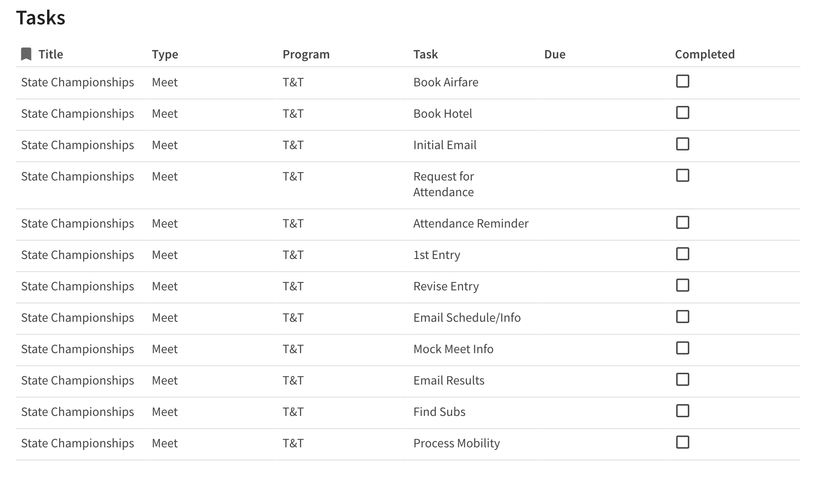Check off the Attendance Reminder task
824x504 pixels.
[682, 223]
